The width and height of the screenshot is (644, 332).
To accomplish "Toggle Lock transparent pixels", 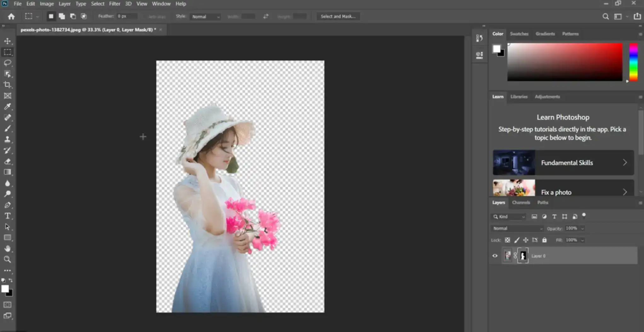I will point(507,240).
